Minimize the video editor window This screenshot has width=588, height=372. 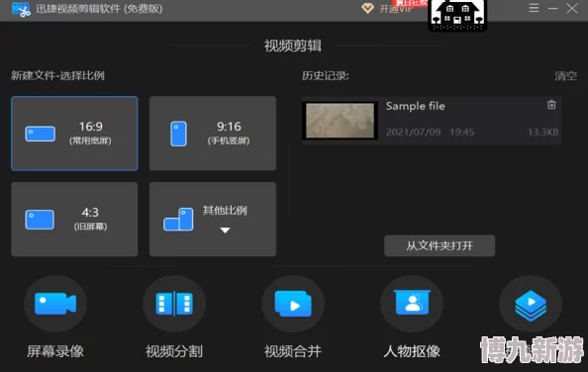click(x=552, y=8)
